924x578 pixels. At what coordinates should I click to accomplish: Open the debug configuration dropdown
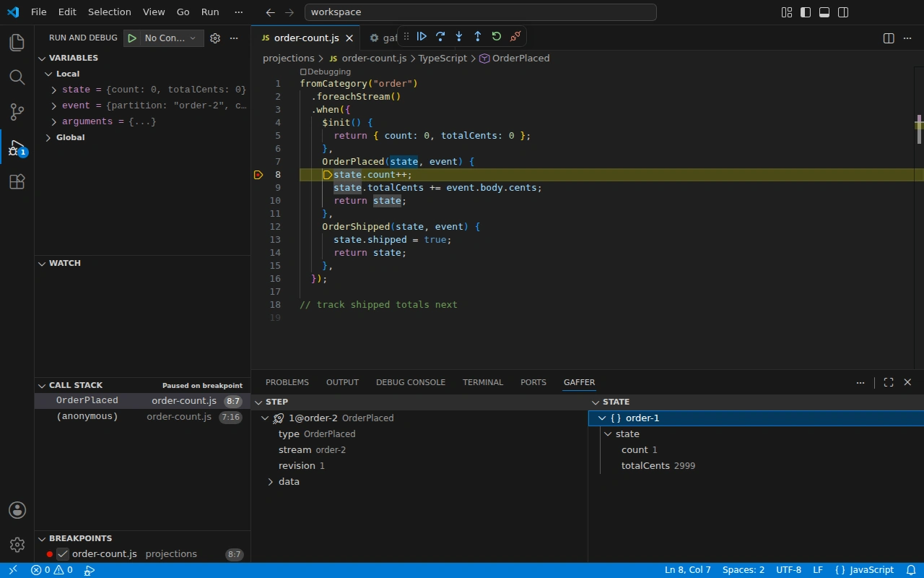172,38
